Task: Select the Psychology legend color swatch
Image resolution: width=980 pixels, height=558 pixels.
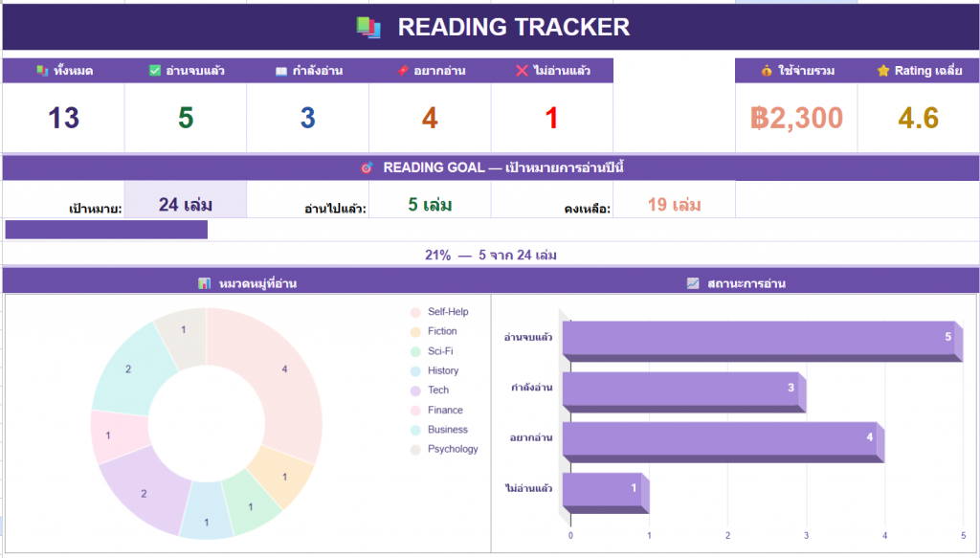Action: [x=415, y=450]
